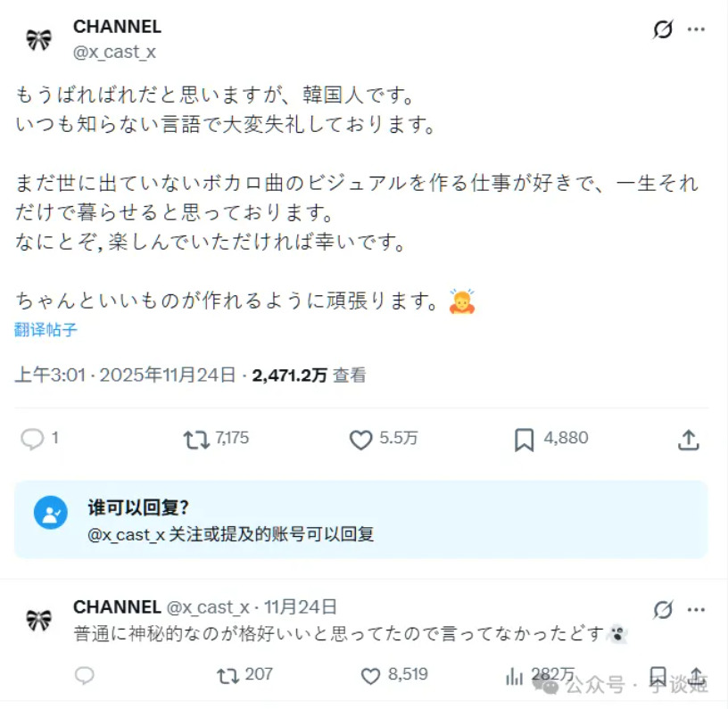Viewport: 728px width, 709px height.
Task: Like the main post with 5.5万 likes
Action: coord(360,439)
